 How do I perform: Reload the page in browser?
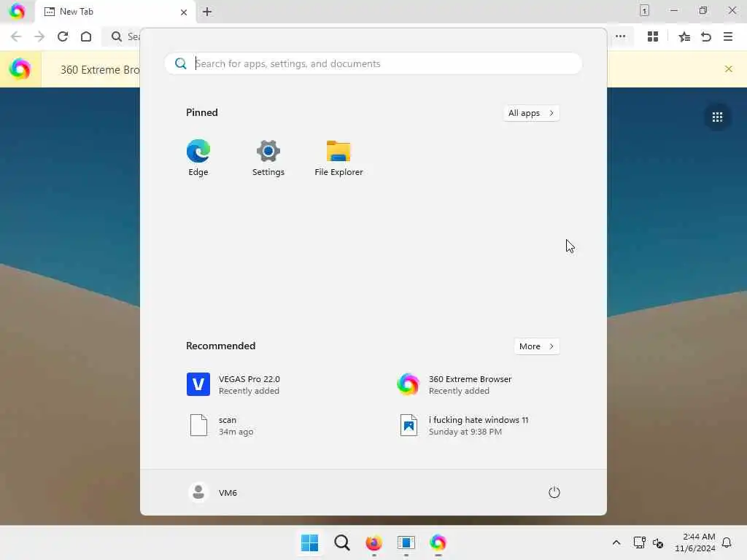pos(63,36)
